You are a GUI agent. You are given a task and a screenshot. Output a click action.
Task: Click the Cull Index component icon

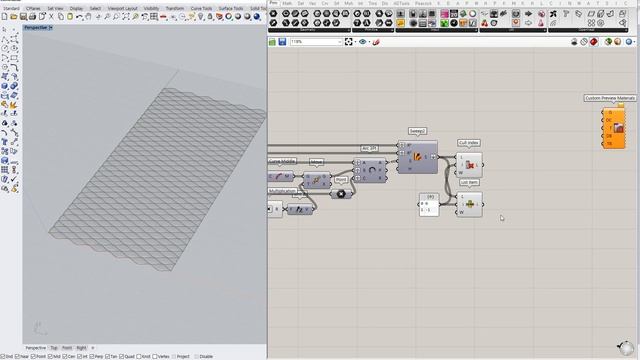point(469,165)
